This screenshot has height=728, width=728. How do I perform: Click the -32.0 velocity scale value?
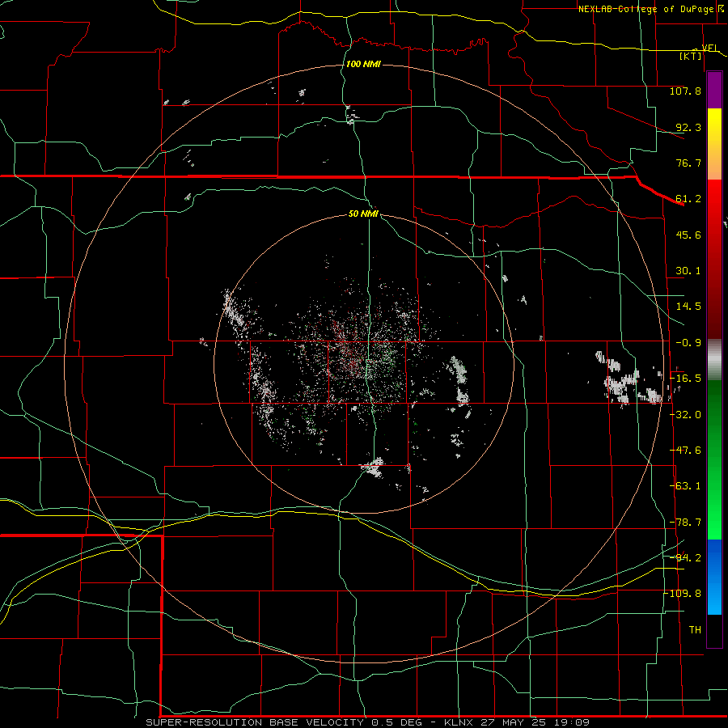pyautogui.click(x=685, y=415)
